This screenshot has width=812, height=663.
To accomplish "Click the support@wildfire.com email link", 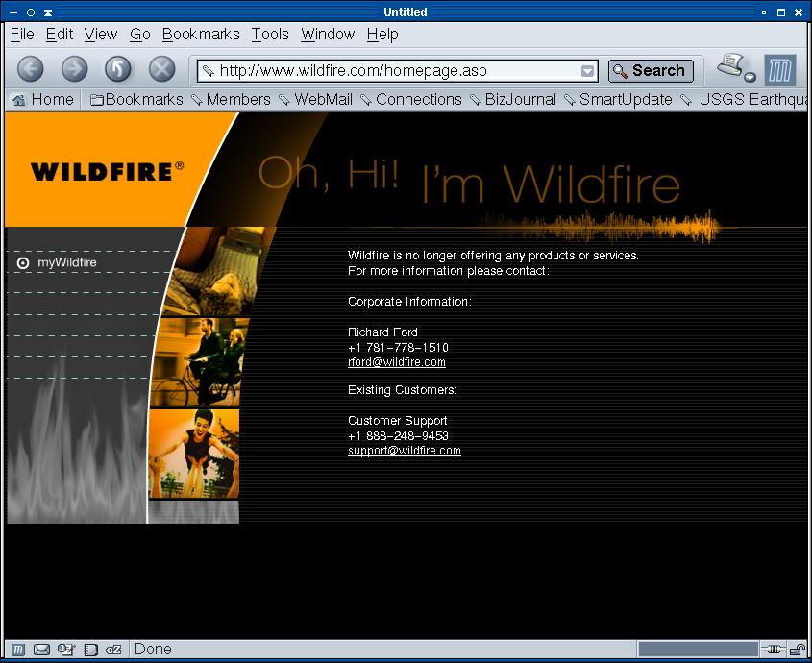I will [405, 451].
